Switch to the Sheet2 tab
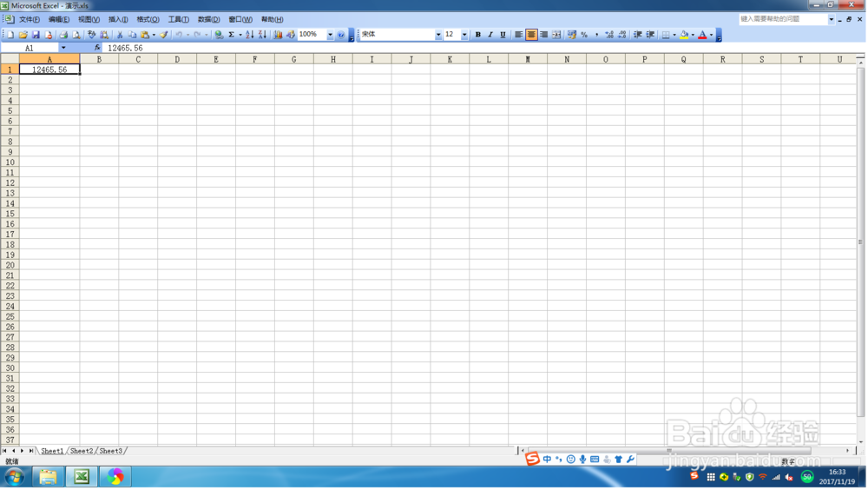The width and height of the screenshot is (868, 490). 82,452
